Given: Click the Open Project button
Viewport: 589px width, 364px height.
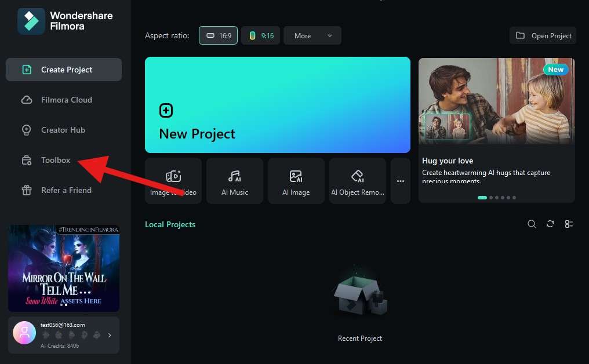Looking at the screenshot, I should coord(543,36).
